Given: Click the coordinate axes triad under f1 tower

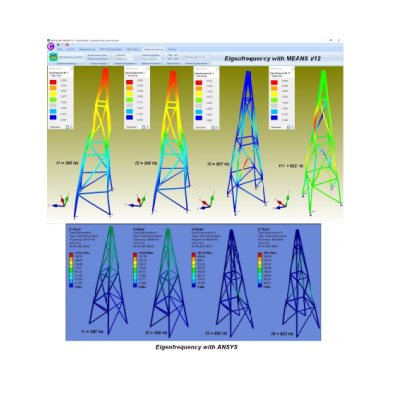Looking at the screenshot, I should click(61, 201).
